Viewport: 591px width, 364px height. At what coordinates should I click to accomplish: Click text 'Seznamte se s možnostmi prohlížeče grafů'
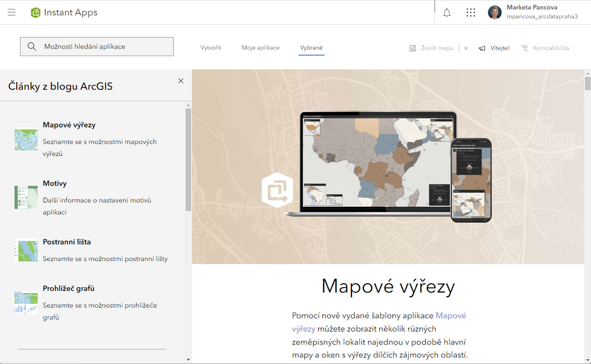coord(100,311)
